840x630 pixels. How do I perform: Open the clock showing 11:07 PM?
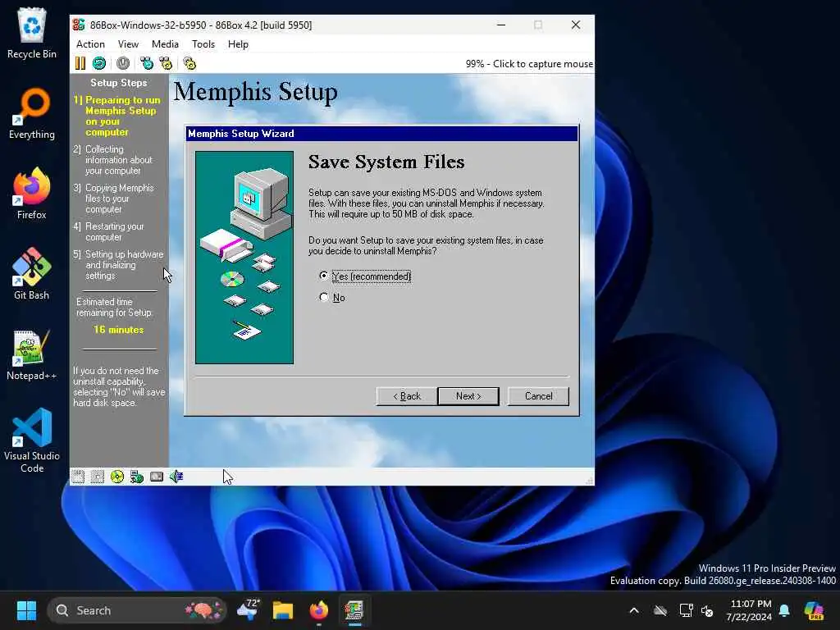point(749,610)
